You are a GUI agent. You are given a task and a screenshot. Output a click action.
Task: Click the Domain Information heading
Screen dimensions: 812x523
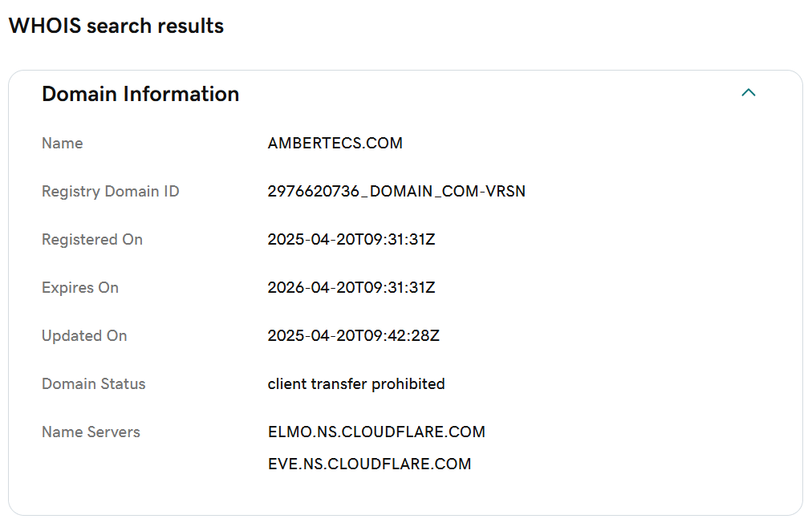coord(140,94)
